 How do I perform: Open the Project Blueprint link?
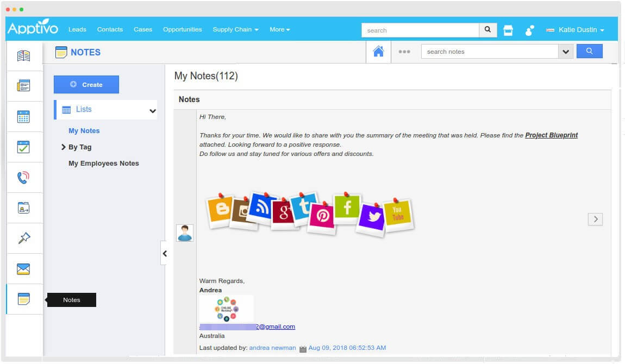click(552, 135)
